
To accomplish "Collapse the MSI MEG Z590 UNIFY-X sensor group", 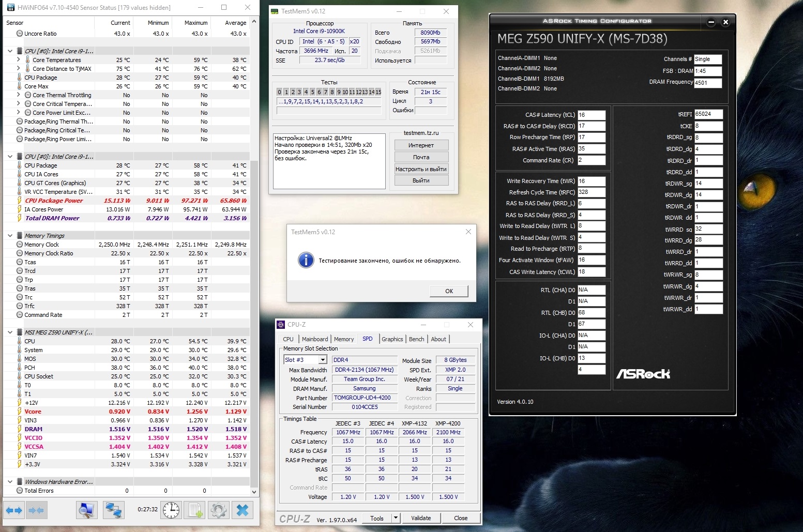I will tap(10, 332).
